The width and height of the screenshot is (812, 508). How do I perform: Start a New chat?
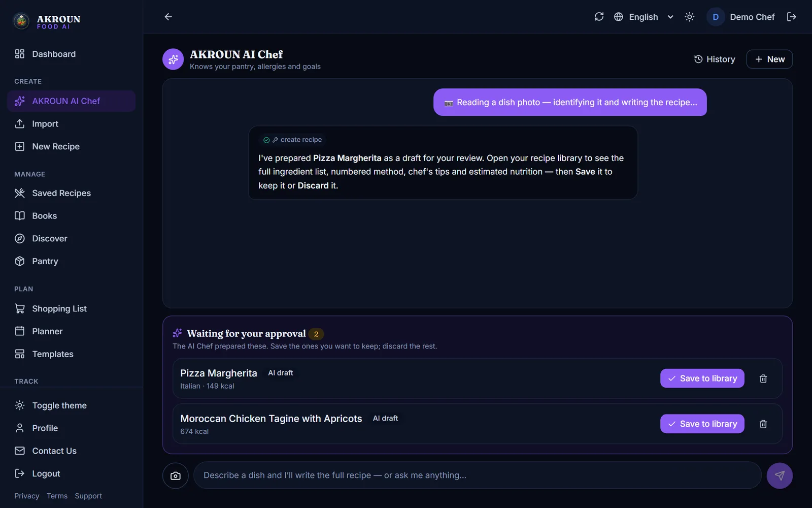(x=769, y=59)
